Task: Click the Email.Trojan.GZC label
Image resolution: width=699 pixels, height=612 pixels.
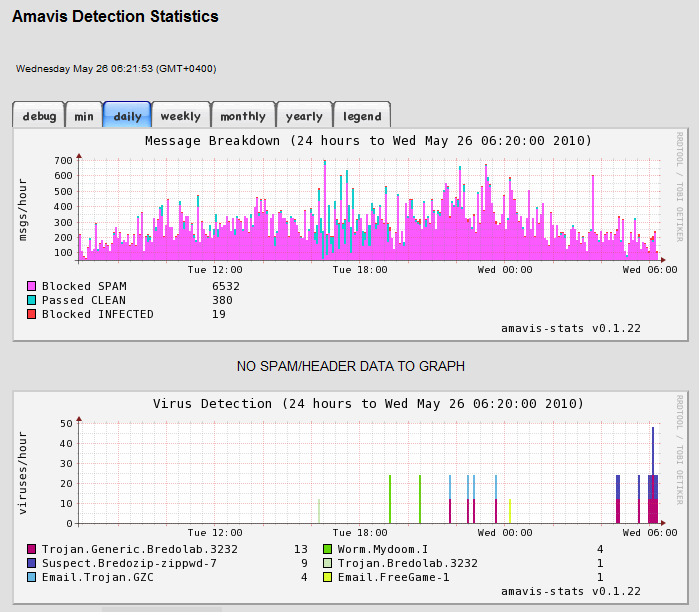Action: [98, 577]
